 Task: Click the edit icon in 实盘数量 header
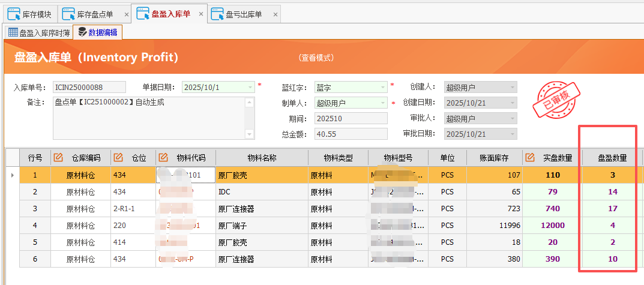pos(530,157)
